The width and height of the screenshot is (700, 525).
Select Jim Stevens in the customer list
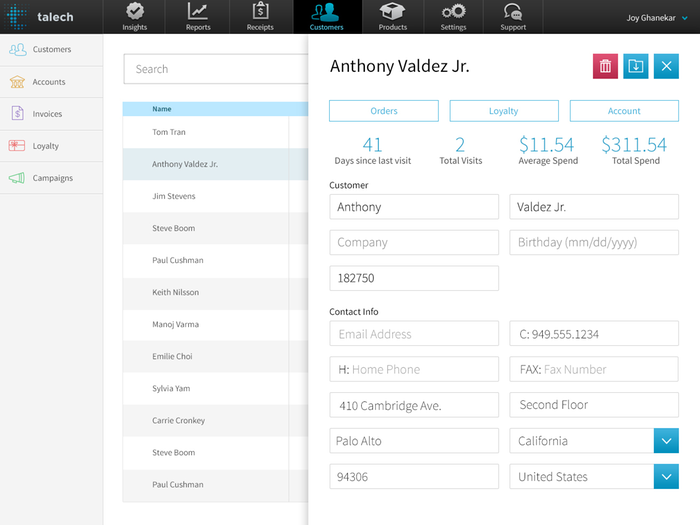174,196
